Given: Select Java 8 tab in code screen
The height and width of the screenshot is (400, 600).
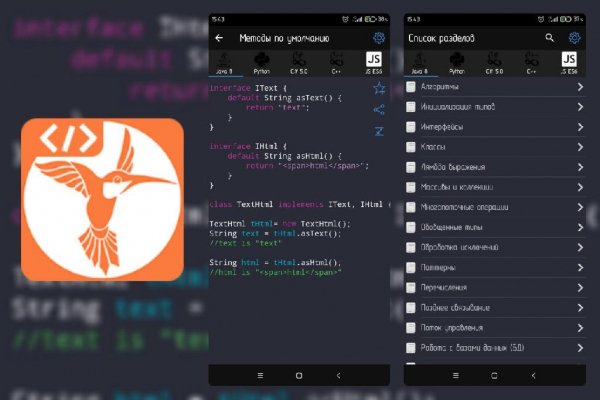Looking at the screenshot, I should (224, 64).
